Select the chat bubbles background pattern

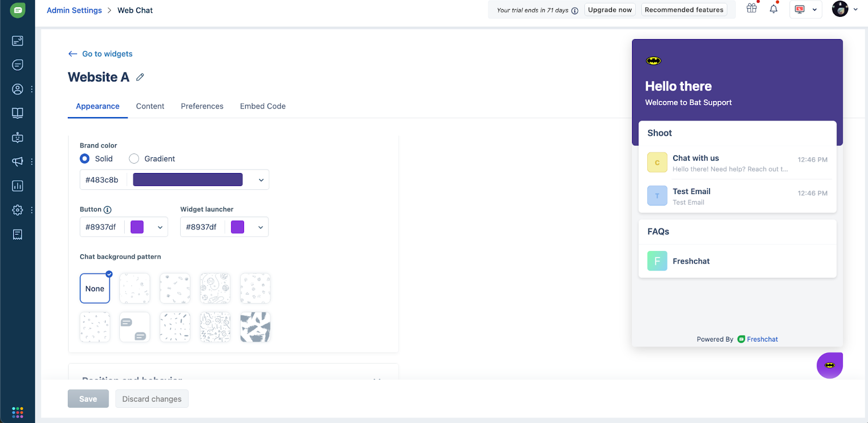click(x=135, y=327)
